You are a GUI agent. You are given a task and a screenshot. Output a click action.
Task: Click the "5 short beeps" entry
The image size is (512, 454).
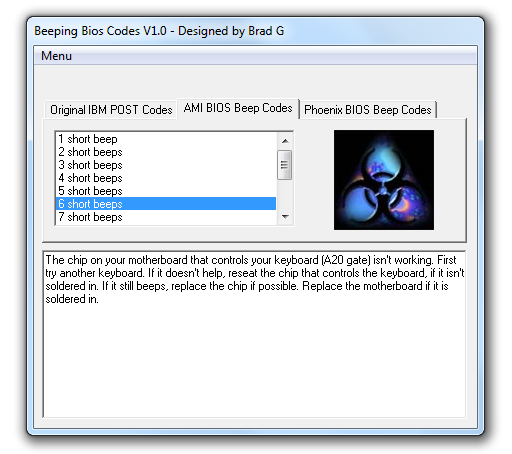(166, 191)
